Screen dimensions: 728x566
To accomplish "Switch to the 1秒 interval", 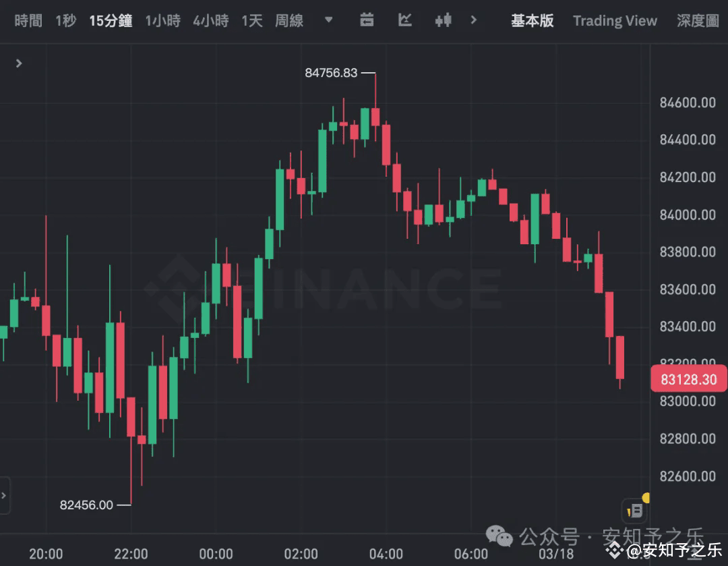I will (x=65, y=21).
